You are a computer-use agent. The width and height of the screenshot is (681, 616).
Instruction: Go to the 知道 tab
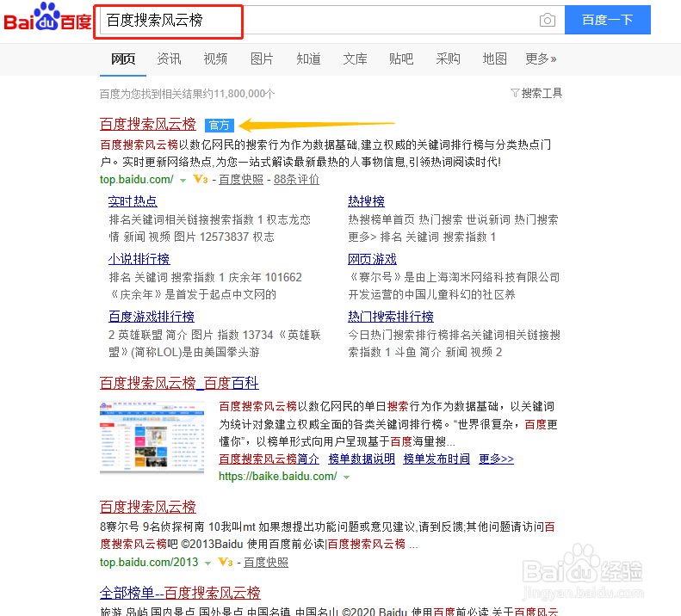click(x=308, y=59)
